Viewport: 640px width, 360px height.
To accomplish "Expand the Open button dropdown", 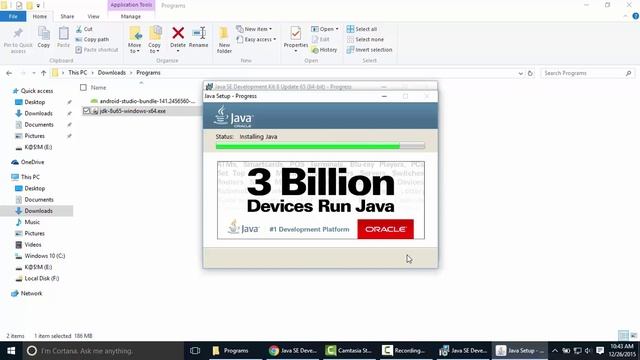I will click(337, 29).
